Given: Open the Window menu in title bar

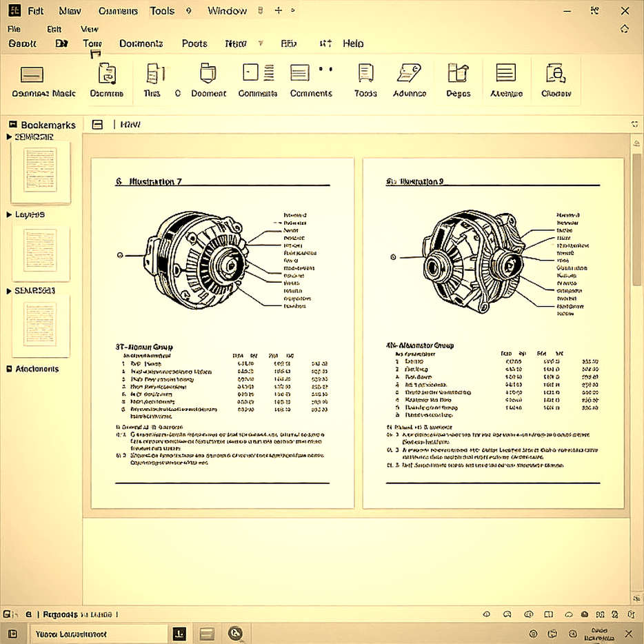Looking at the screenshot, I should [227, 11].
